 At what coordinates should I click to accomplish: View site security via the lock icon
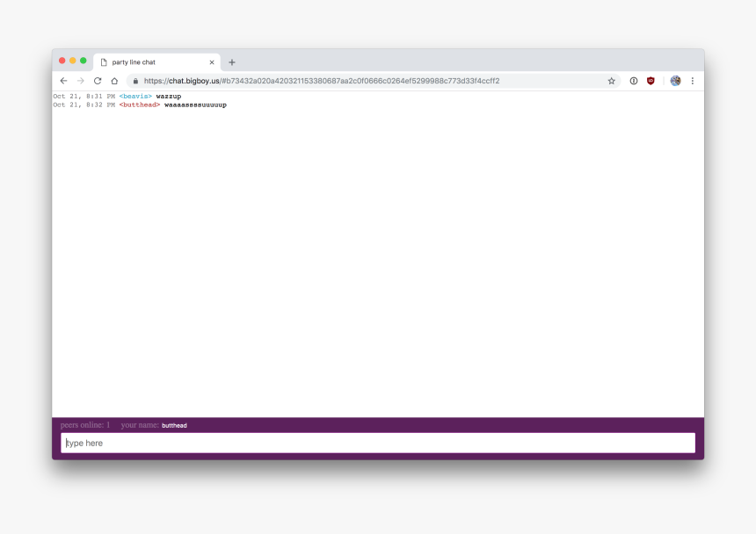click(136, 81)
